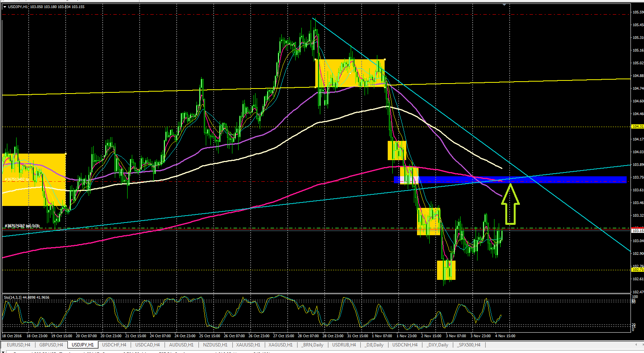View the _SPX500,H4 chart tab
This screenshot has width=644, height=353.
pyautogui.click(x=469, y=345)
